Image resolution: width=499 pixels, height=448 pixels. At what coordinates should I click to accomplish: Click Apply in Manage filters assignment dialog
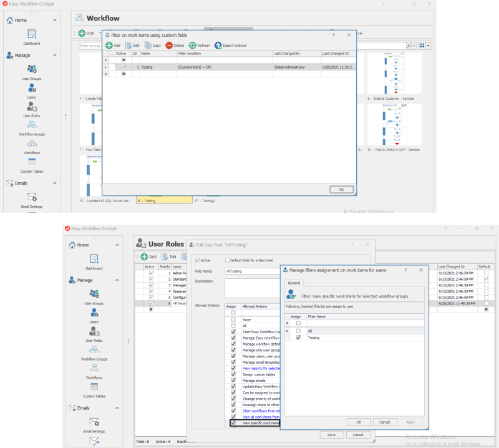coord(409,422)
